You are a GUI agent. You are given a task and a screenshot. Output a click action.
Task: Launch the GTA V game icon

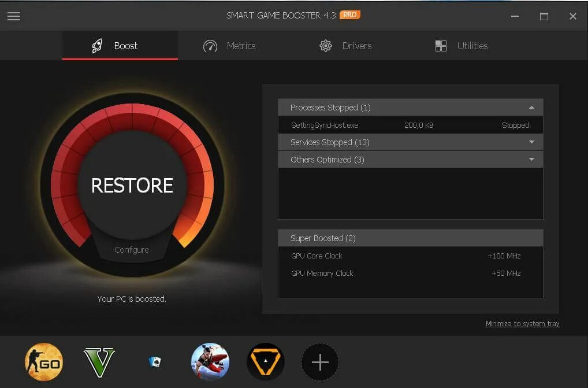pos(99,362)
